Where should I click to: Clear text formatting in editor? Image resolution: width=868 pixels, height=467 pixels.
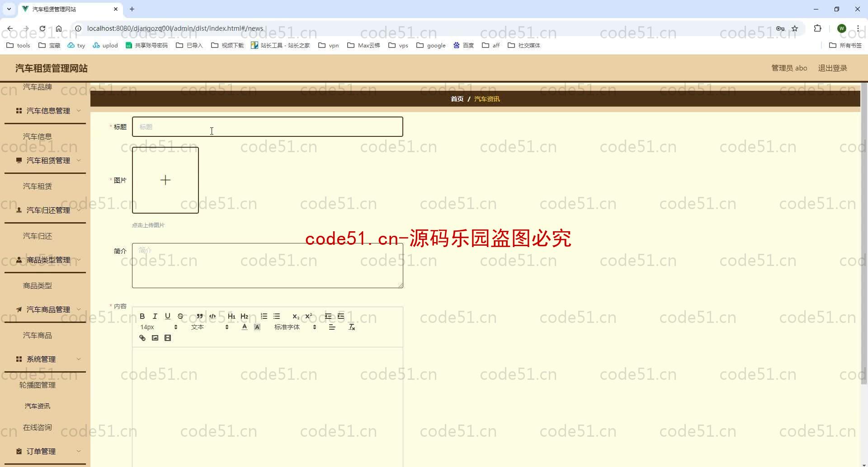point(352,327)
